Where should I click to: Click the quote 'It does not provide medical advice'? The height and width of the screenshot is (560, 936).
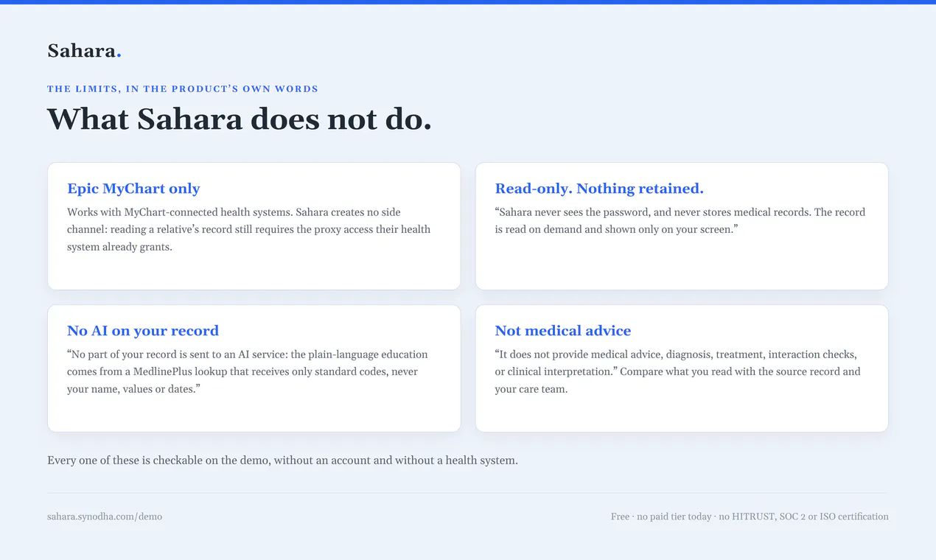(677, 371)
